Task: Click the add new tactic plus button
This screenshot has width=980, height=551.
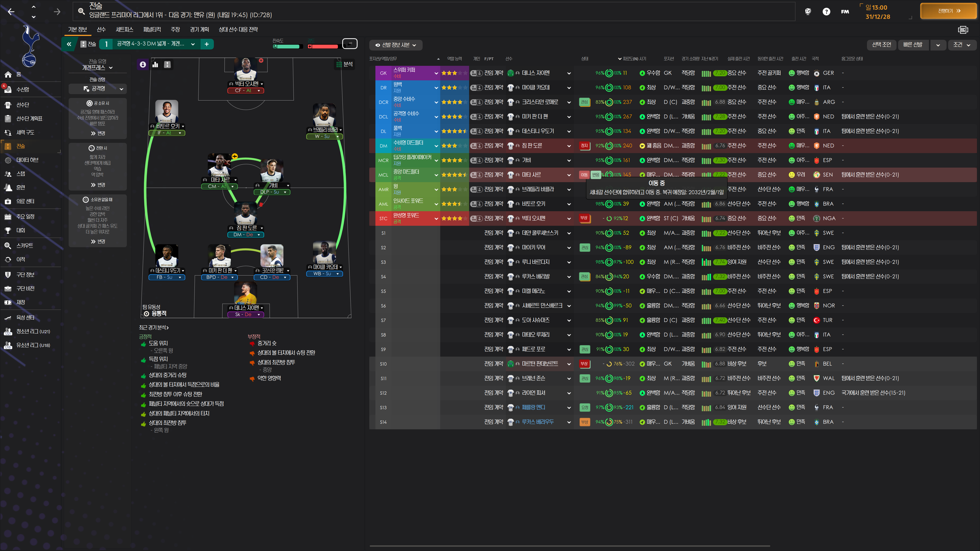Action: [206, 44]
